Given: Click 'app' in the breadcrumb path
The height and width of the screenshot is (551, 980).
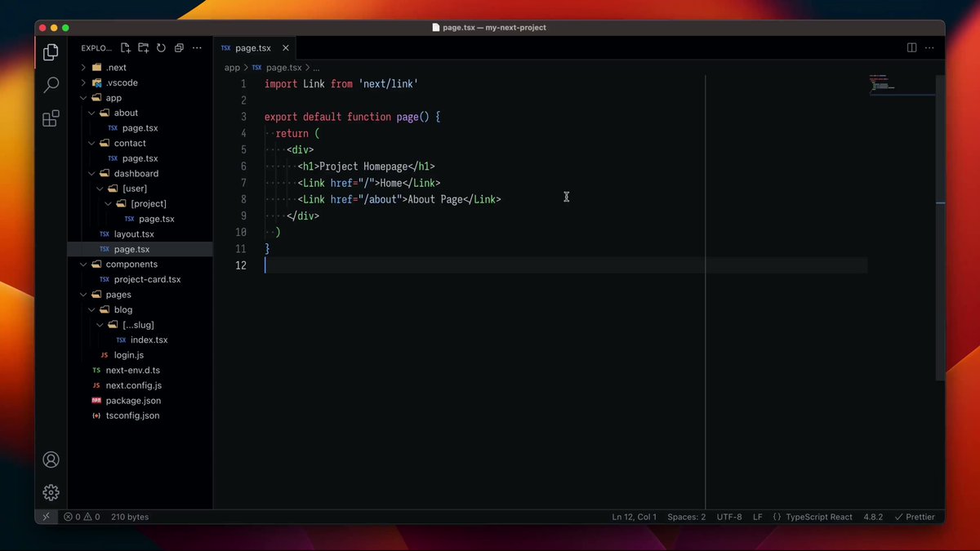Looking at the screenshot, I should [x=233, y=68].
